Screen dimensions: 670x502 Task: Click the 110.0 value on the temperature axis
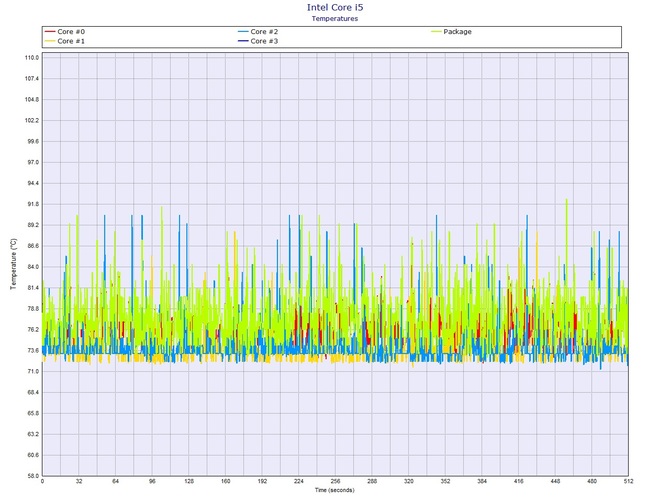pos(30,58)
